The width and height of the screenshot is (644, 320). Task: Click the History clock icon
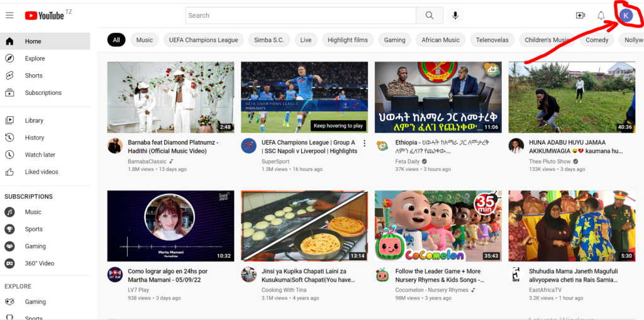tap(9, 138)
